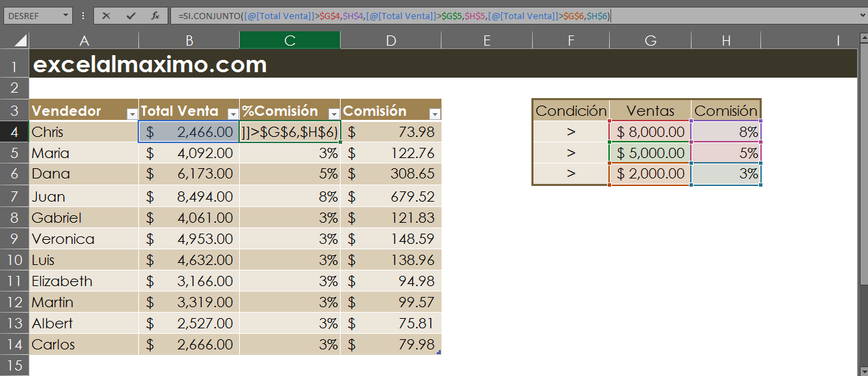Click the Name Box field
Viewport: 868px width, 376px height.
pos(32,16)
